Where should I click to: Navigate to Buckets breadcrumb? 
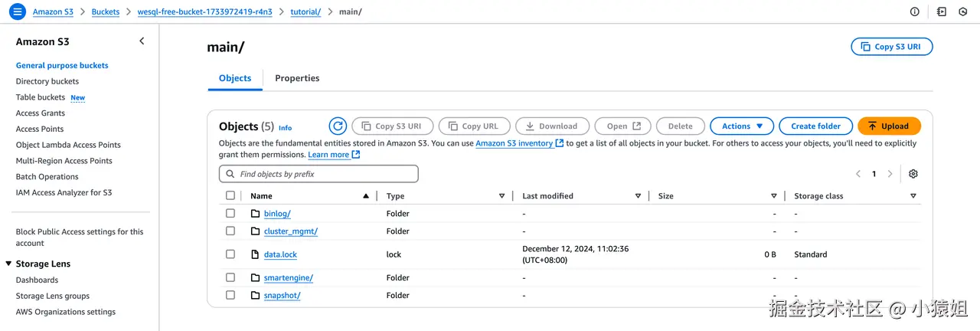[106, 12]
